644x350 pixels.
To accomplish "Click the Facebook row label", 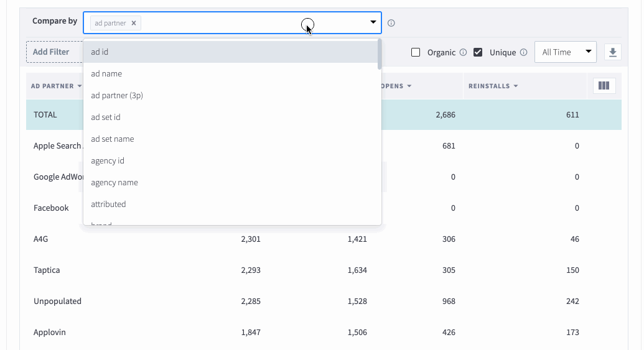I will 52,208.
